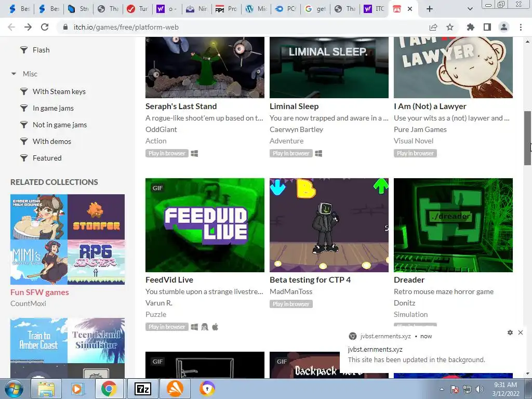Click Play in browser under Beta testing for CTP 4

pos(291,304)
